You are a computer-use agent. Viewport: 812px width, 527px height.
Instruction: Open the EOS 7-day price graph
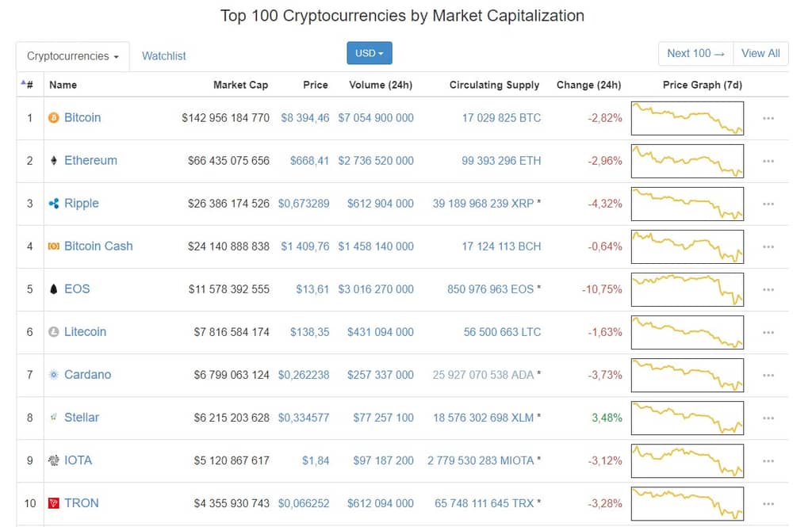pos(688,289)
